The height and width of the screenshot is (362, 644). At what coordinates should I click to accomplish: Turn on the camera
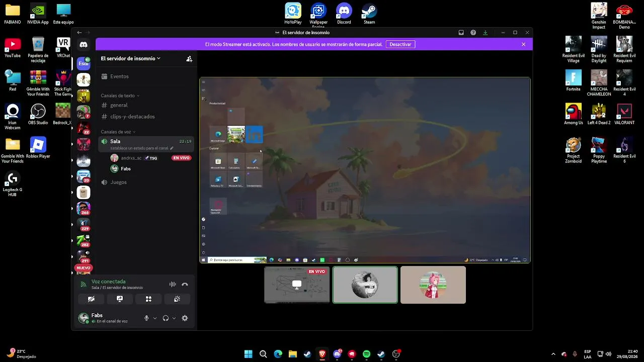tap(91, 299)
